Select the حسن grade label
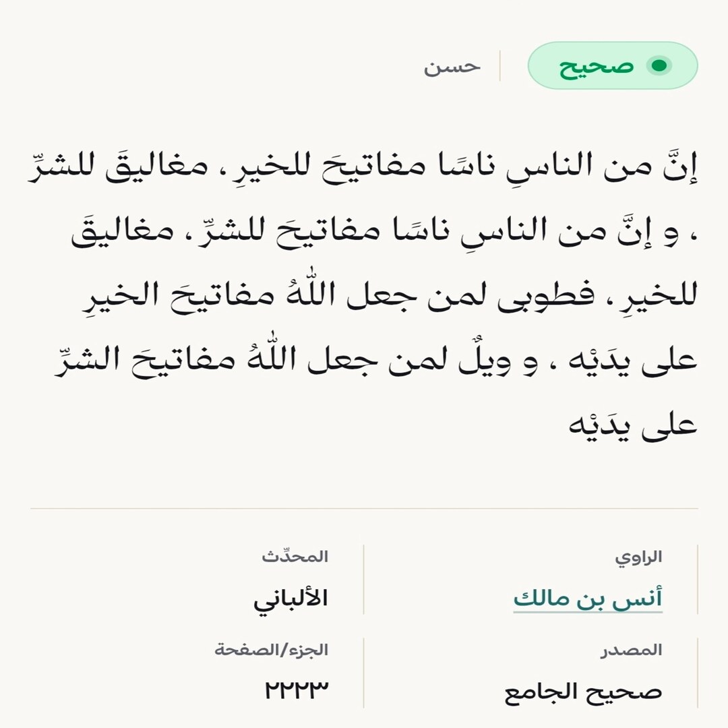The image size is (728, 728). click(452, 66)
